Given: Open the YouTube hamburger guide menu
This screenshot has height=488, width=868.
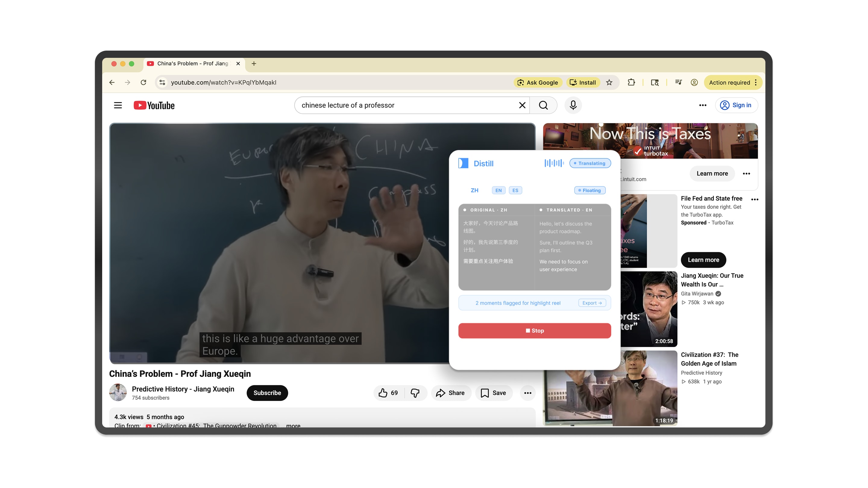Looking at the screenshot, I should coord(118,105).
